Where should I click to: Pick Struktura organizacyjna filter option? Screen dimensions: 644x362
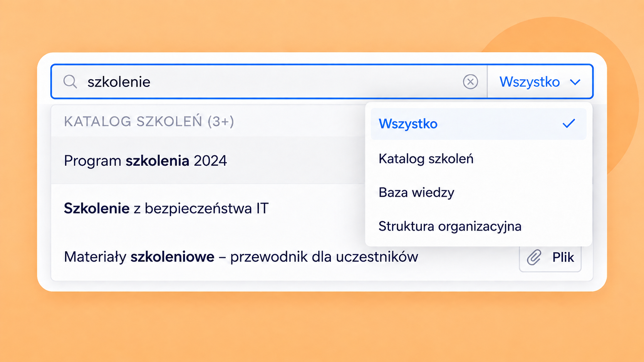pyautogui.click(x=478, y=226)
